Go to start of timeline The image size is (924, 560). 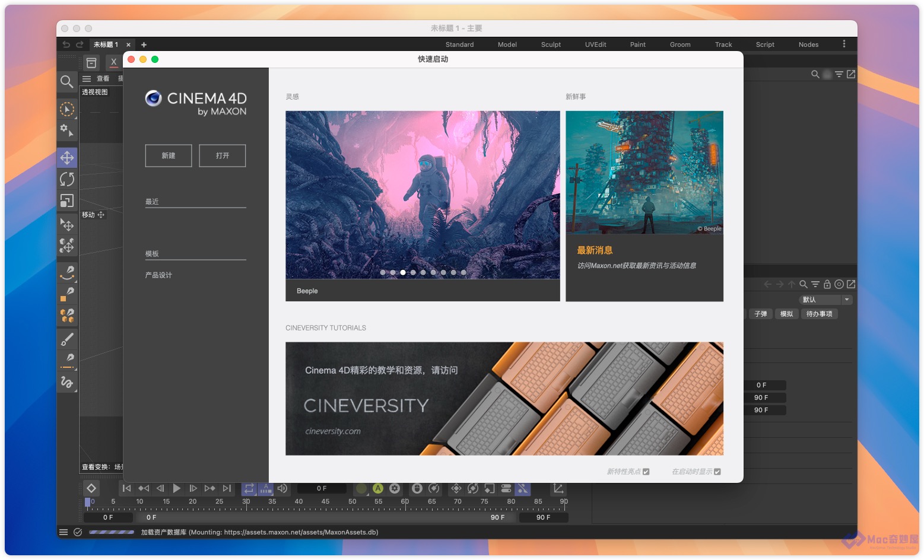tap(126, 488)
